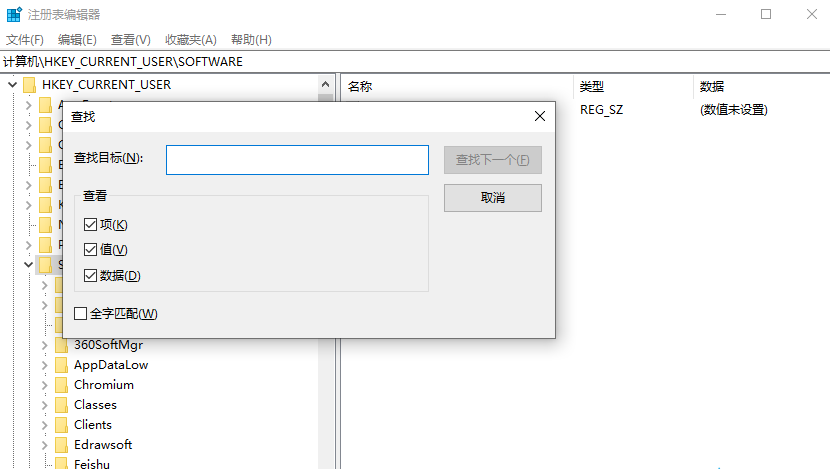
Task: Uncheck the 数据(D) checkbox
Action: (x=90, y=275)
